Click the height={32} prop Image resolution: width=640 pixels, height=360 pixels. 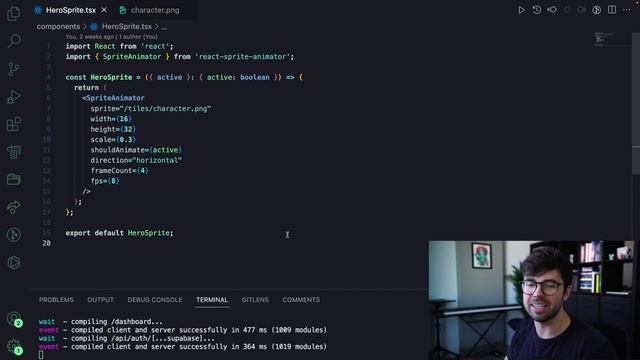pyautogui.click(x=113, y=129)
